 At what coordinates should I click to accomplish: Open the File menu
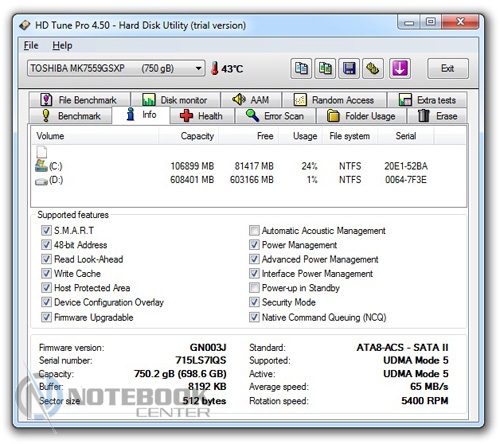pyautogui.click(x=31, y=45)
